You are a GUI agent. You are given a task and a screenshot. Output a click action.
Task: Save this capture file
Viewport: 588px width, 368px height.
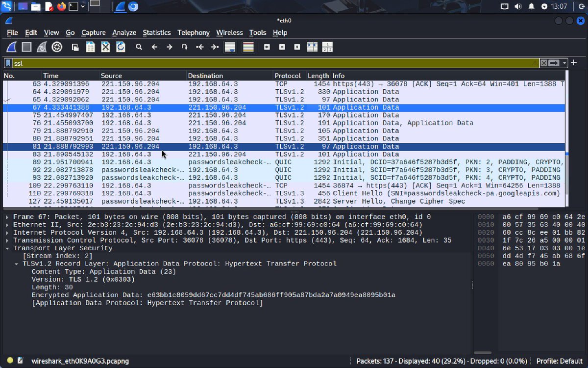[x=90, y=47]
